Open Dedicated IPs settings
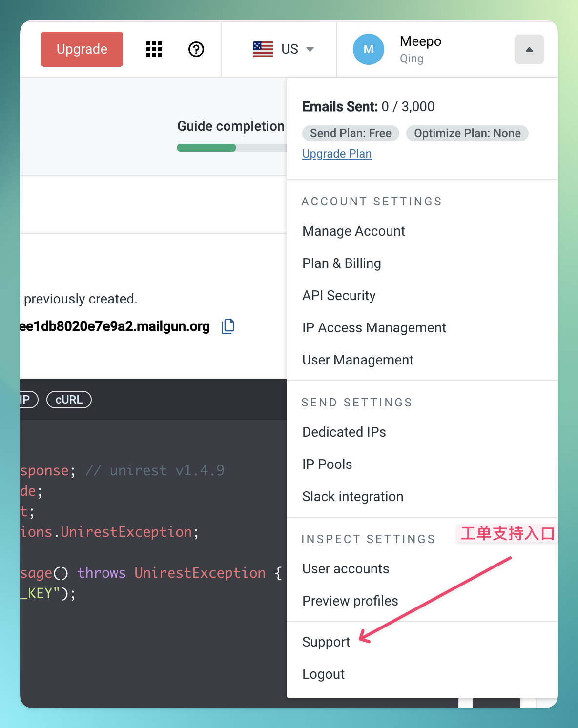The height and width of the screenshot is (728, 578). click(x=344, y=432)
